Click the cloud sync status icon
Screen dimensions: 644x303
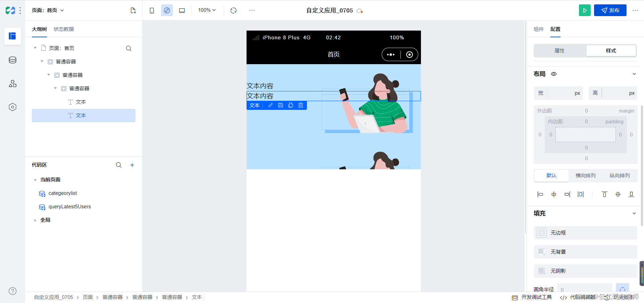tap(360, 11)
